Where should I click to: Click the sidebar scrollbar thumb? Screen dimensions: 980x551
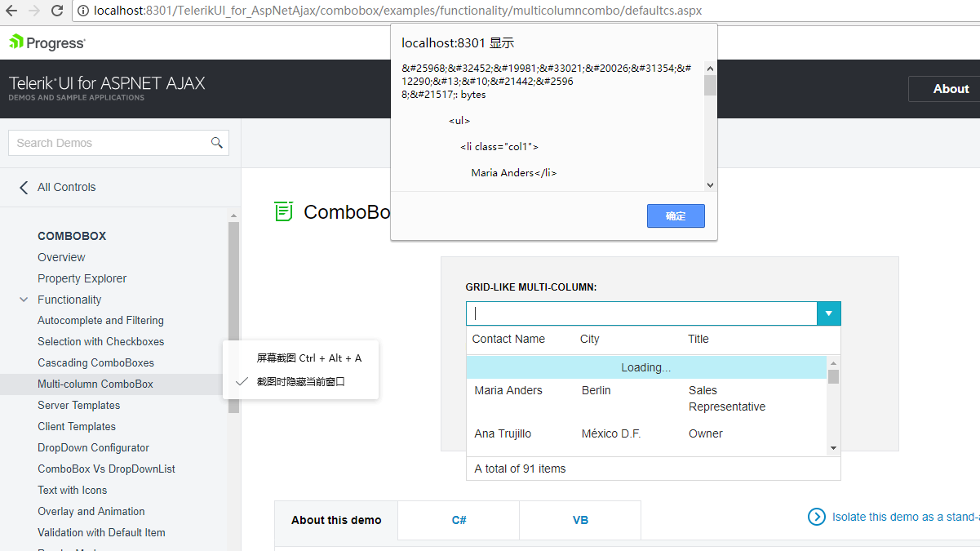click(233, 318)
